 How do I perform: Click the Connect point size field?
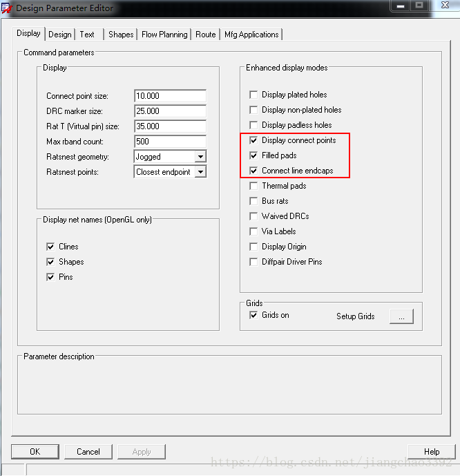coord(170,96)
